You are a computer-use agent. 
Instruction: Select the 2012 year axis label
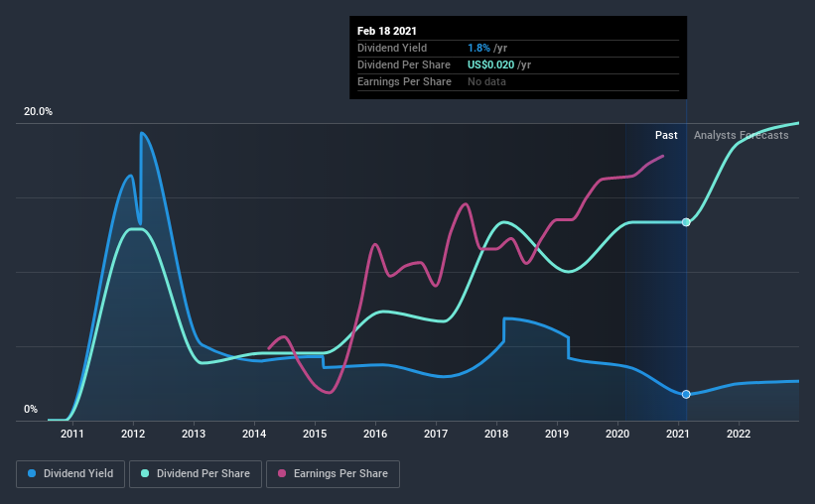133,434
